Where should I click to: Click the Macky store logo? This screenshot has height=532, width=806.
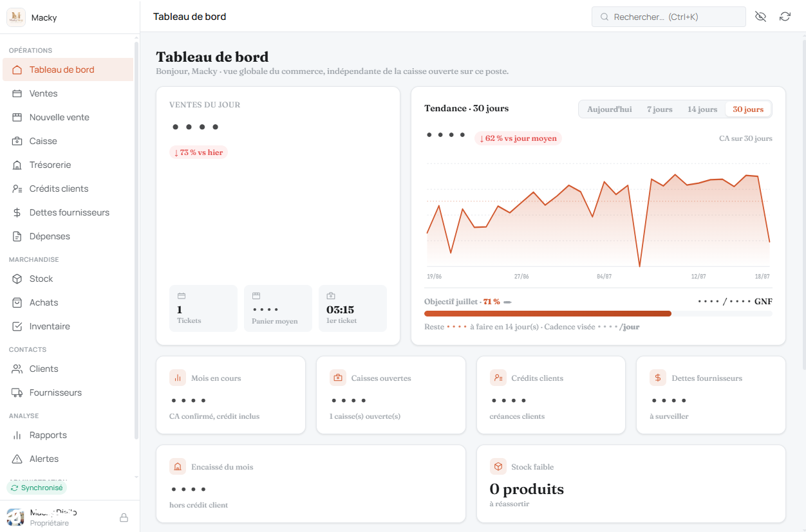pos(16,17)
